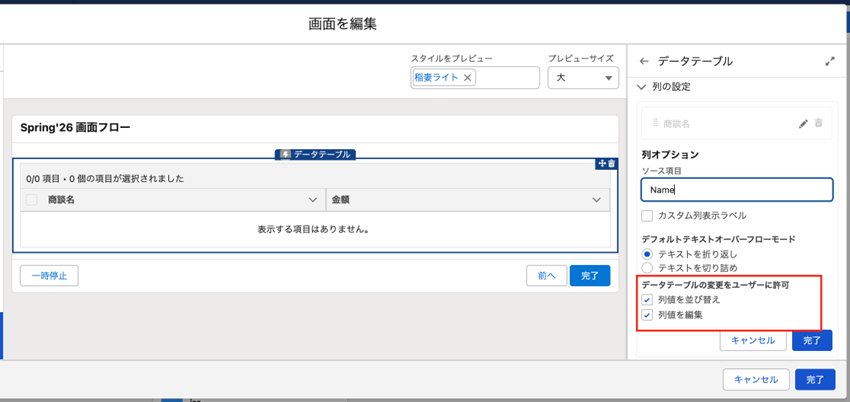850x402 pixels.
Task: Click the pencil edit icon for 商談名 column
Action: 803,124
